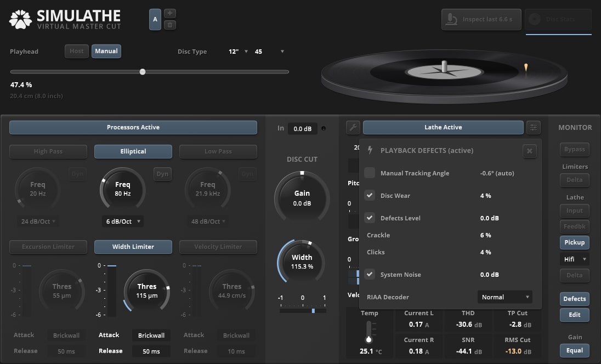Open the Hifi pickup dropdown

click(574, 259)
